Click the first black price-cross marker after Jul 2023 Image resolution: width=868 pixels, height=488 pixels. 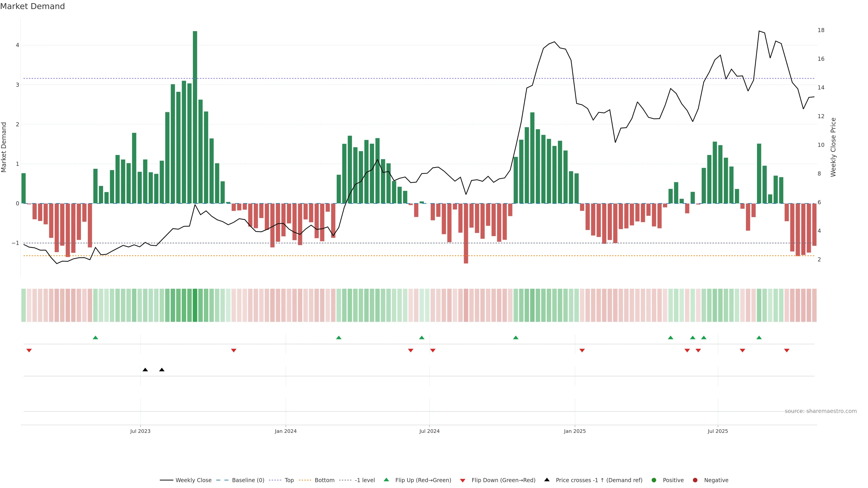[145, 370]
